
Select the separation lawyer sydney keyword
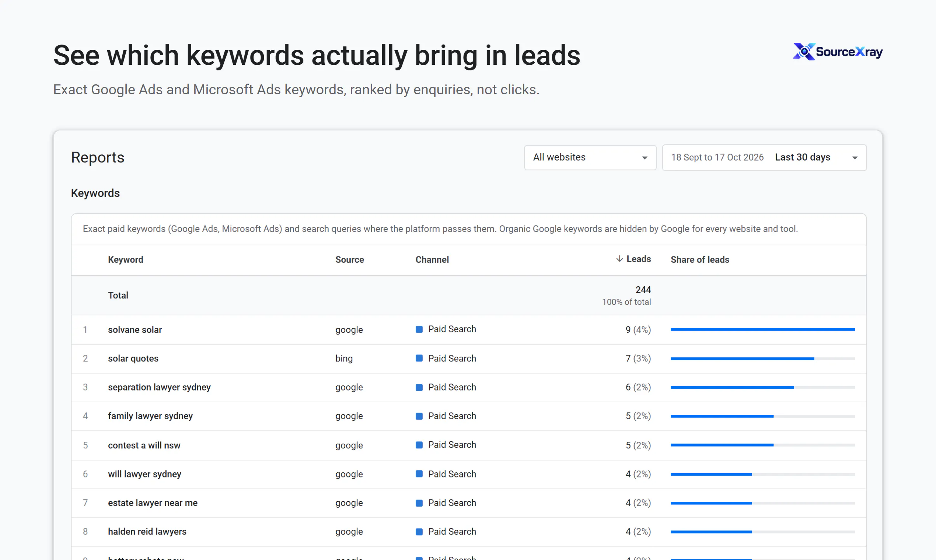159,387
